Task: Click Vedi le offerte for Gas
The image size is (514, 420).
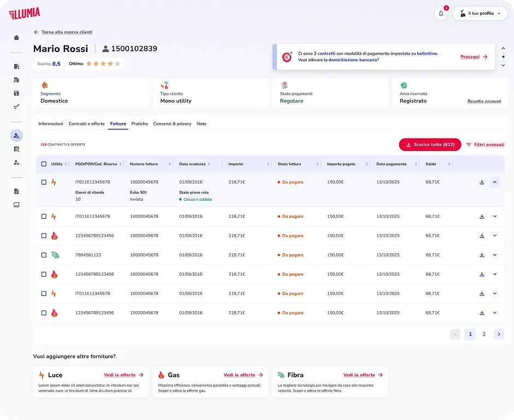Action: point(243,375)
